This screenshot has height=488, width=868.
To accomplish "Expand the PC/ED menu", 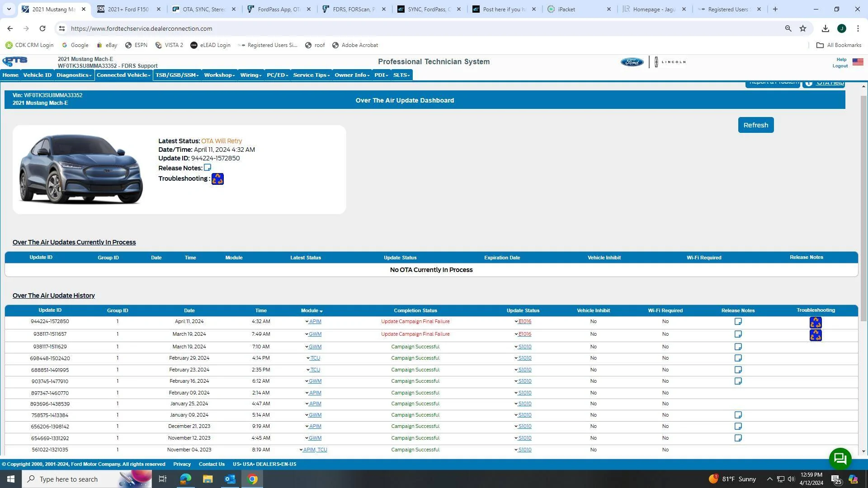I will tap(278, 75).
